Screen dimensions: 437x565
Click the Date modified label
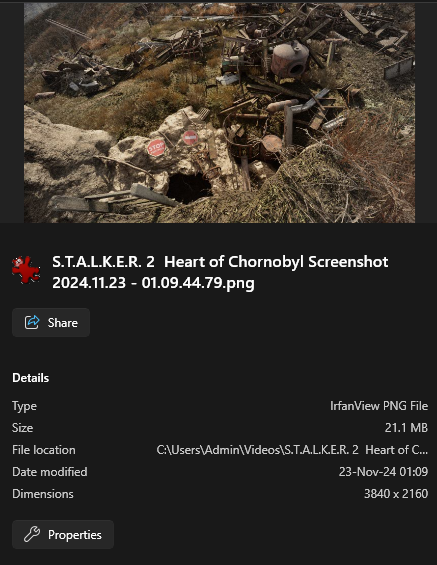point(50,472)
